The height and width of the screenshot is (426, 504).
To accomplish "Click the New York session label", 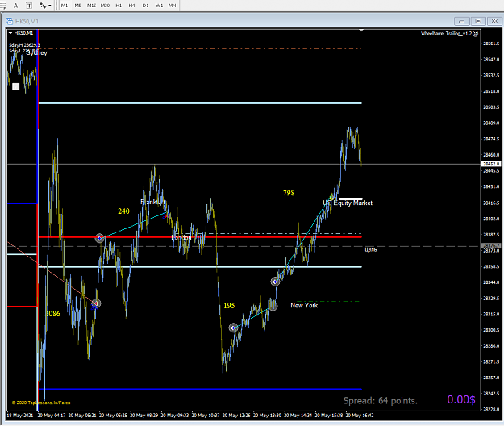I will [304, 305].
